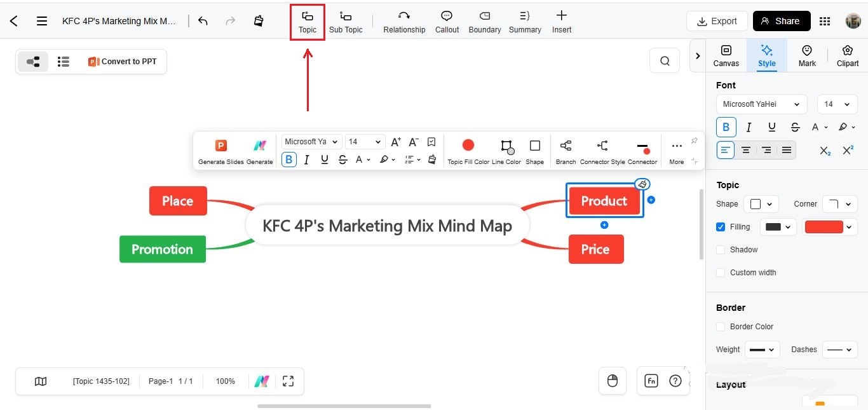
Task: Select the Promotion topic node
Action: coord(163,249)
